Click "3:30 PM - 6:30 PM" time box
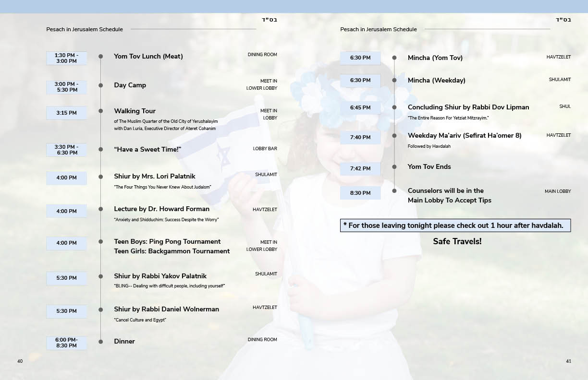Viewport: 588px width, 380px height. tap(66, 150)
